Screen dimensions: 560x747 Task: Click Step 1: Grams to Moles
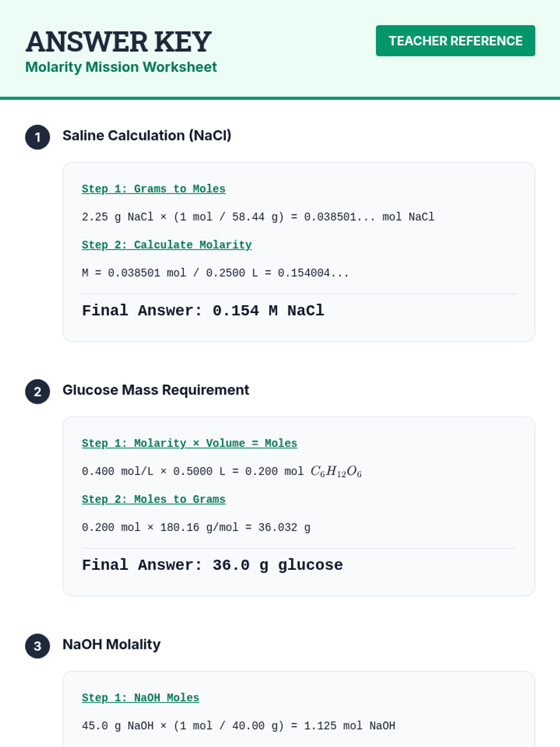click(x=154, y=189)
